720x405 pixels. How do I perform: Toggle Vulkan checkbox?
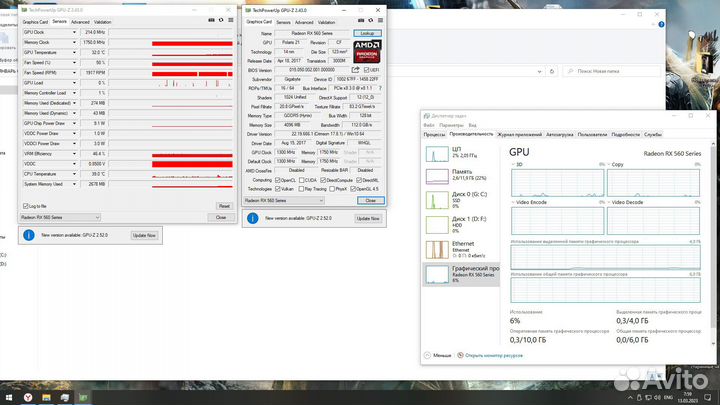point(278,189)
